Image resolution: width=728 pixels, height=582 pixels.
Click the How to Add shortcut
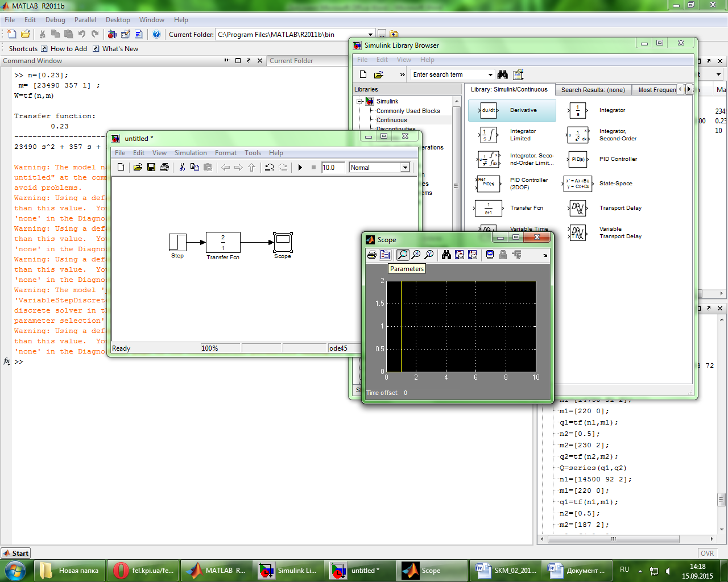click(64, 49)
